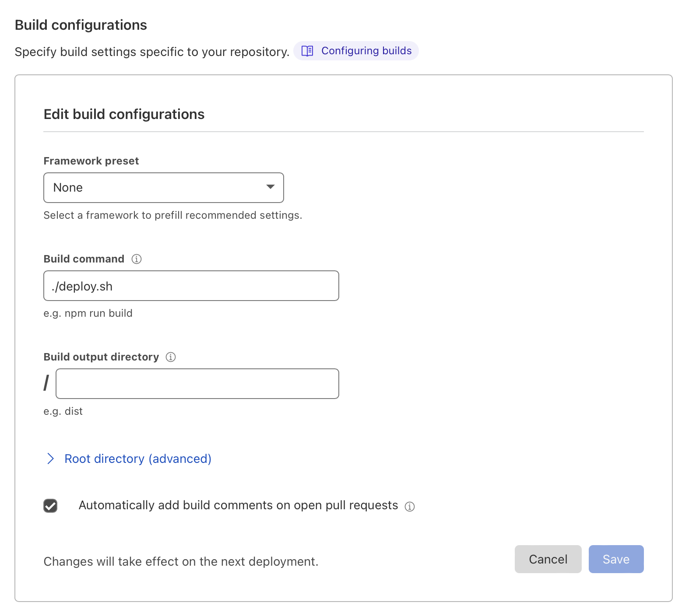The width and height of the screenshot is (696, 616).
Task: Focus the Build command field containing ./deploy.sh
Action: coord(191,286)
